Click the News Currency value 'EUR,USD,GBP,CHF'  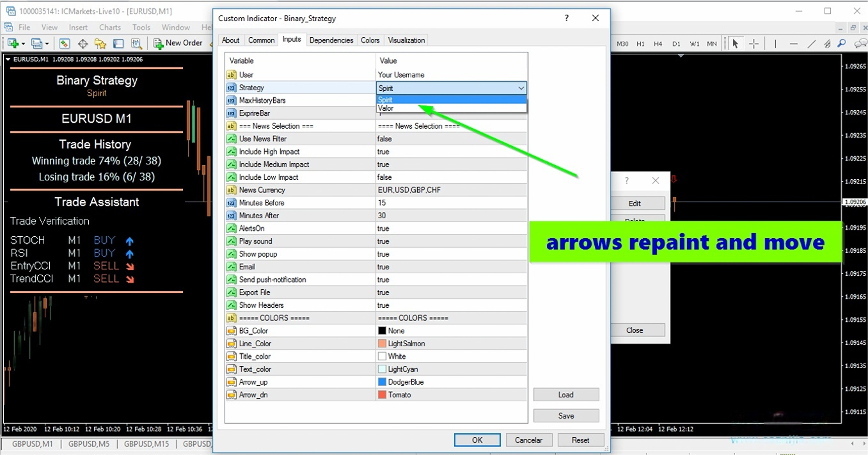[x=409, y=190]
